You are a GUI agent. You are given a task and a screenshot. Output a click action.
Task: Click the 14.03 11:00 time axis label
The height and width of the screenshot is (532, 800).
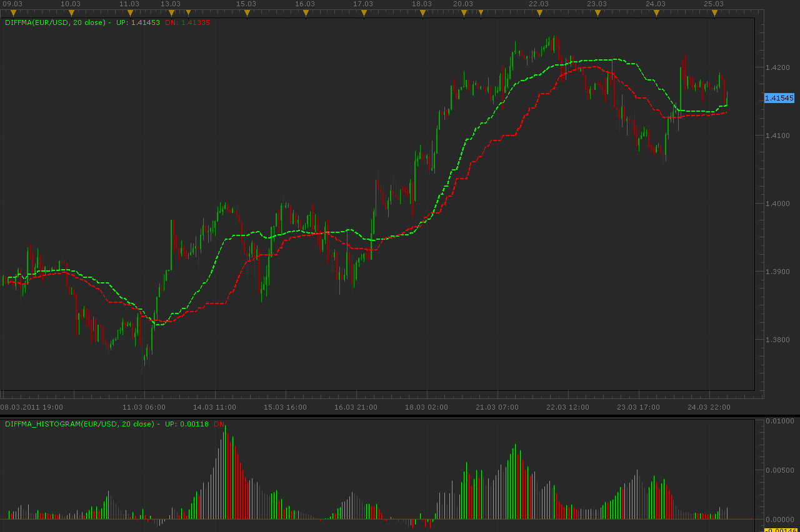pos(214,407)
